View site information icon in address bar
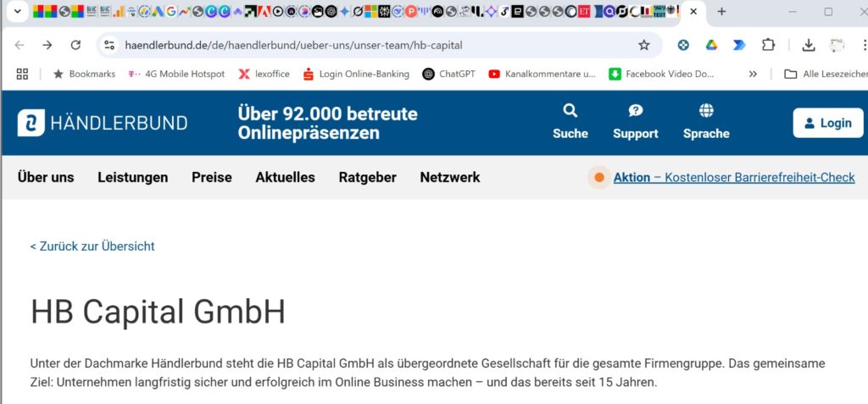Screen dimensions: 868x404 (x=109, y=46)
